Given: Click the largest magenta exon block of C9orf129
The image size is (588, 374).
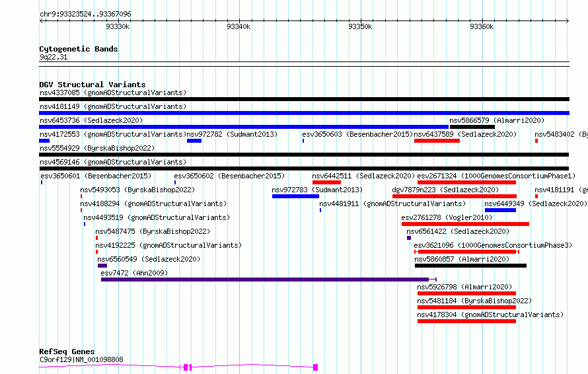Looking at the screenshot, I should coord(315,367).
